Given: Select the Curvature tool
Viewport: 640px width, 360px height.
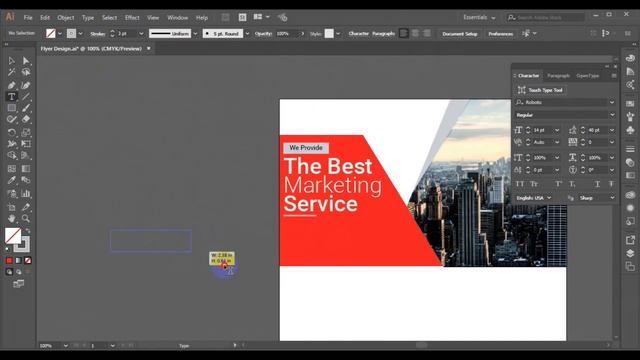Looking at the screenshot, I should [26, 85].
